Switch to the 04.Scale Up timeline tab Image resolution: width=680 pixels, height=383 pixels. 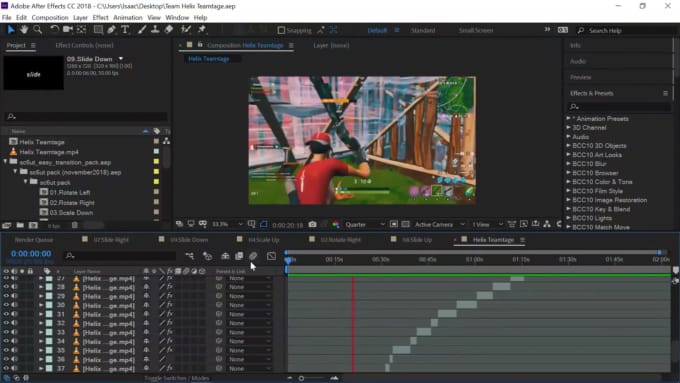click(x=263, y=240)
